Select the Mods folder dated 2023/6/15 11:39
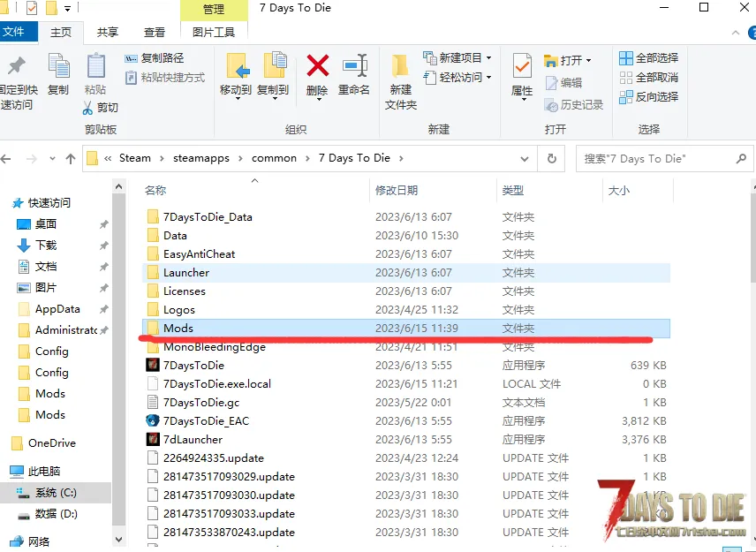 coord(406,329)
